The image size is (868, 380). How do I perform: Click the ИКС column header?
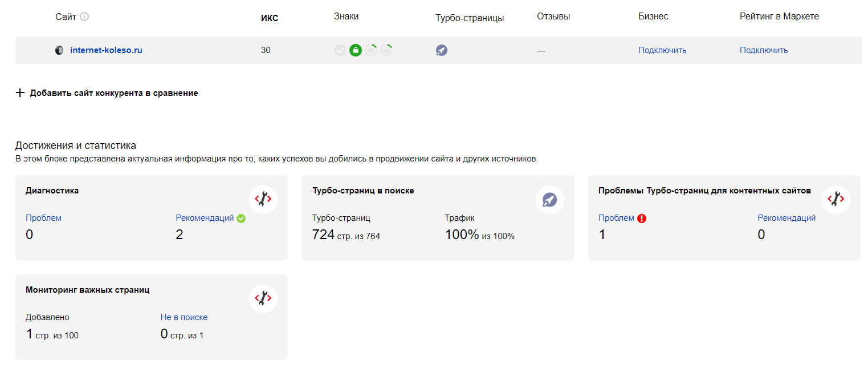(270, 18)
